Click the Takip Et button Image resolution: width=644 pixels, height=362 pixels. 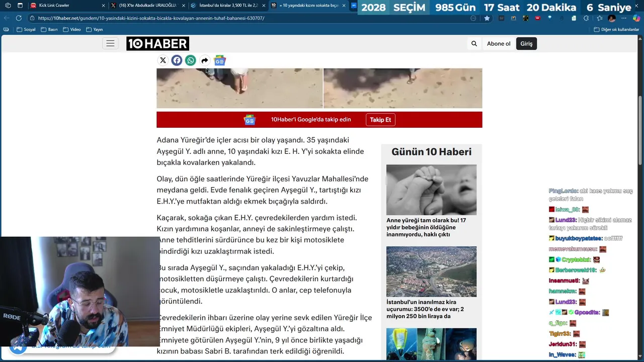click(380, 120)
